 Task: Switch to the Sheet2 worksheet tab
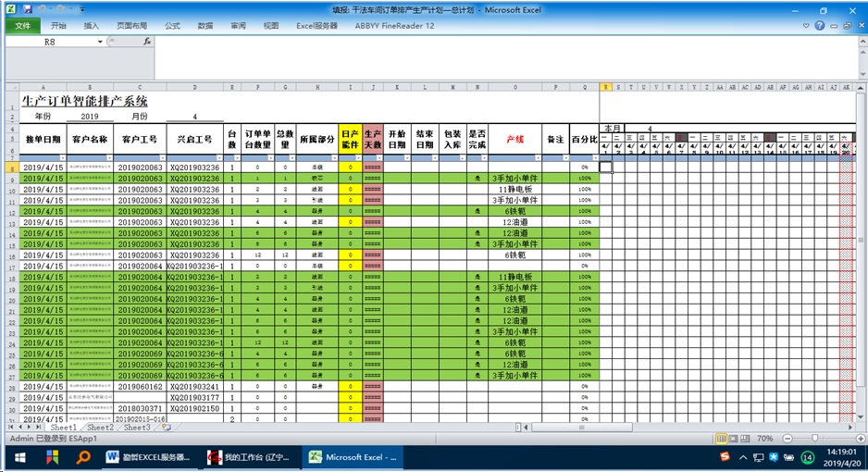coord(100,428)
